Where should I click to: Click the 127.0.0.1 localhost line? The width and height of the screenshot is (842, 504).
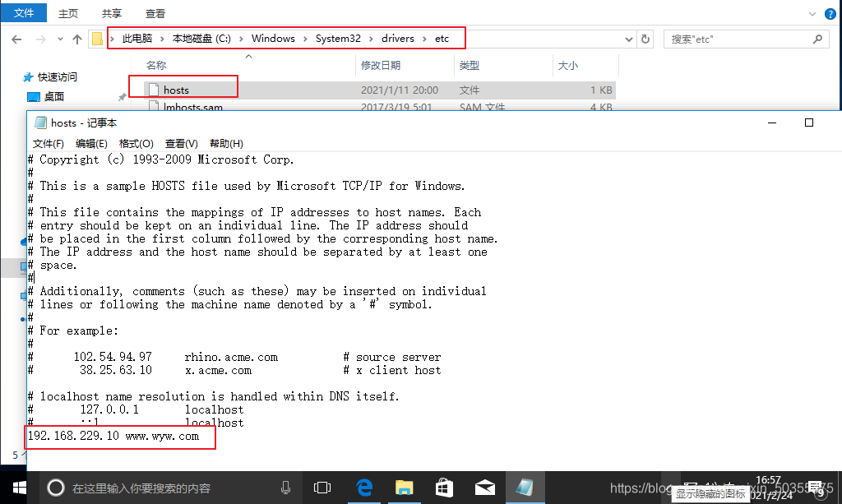point(136,409)
